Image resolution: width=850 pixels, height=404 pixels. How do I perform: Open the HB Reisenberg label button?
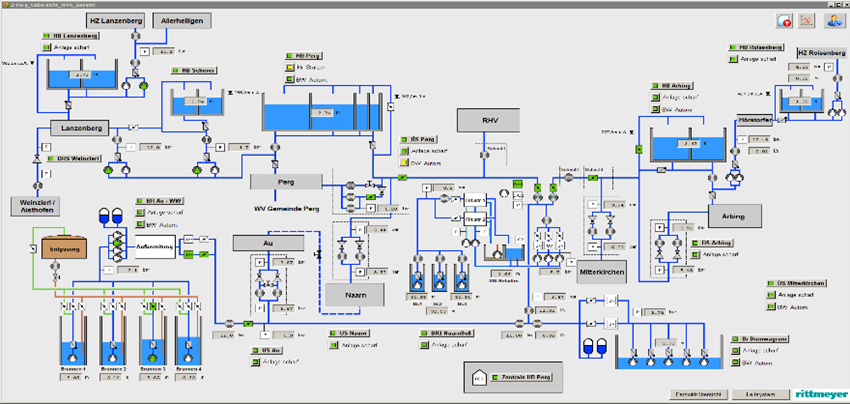click(x=758, y=46)
